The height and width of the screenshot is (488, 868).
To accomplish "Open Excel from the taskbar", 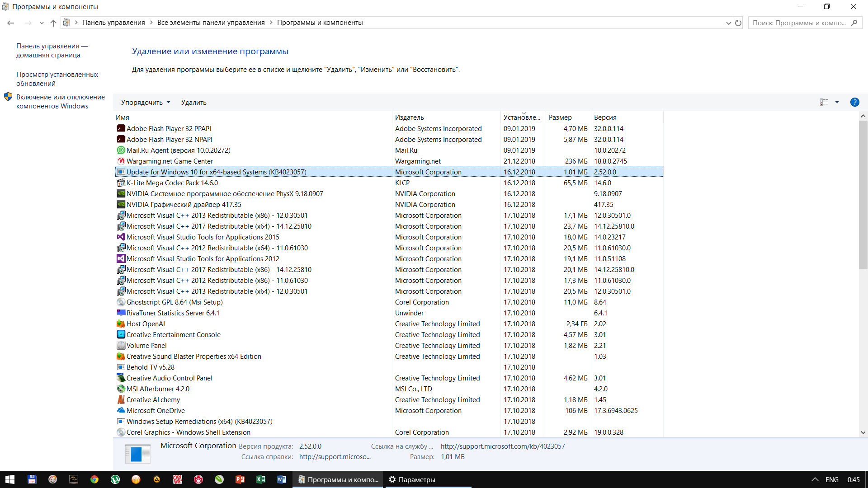I will point(261,479).
